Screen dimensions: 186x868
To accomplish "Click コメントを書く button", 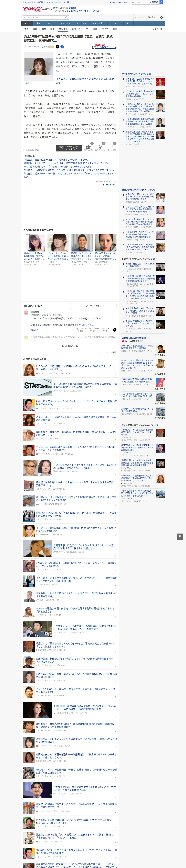I will coord(93,306).
